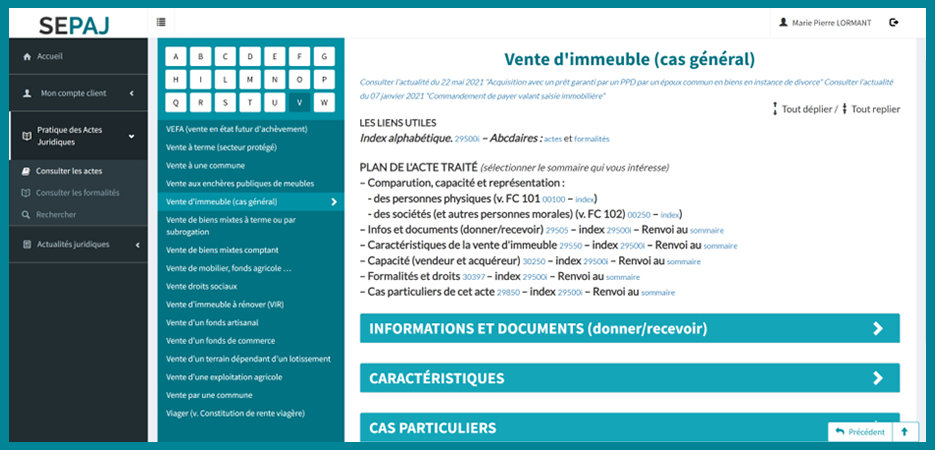Viewport: 935px width, 450px height.
Task: Select letter P in the alphabet grid
Action: 324,79
